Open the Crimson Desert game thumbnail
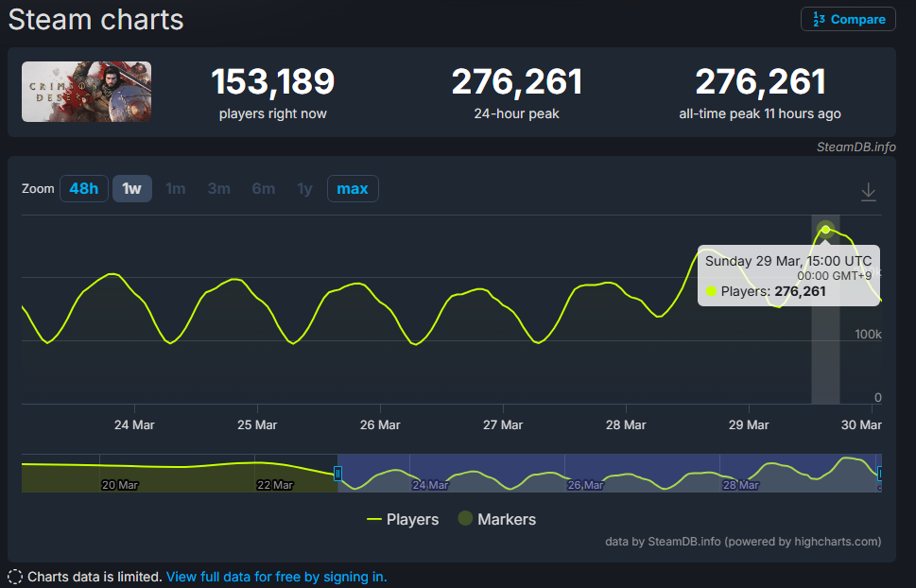This screenshot has width=916, height=588. 86,92
